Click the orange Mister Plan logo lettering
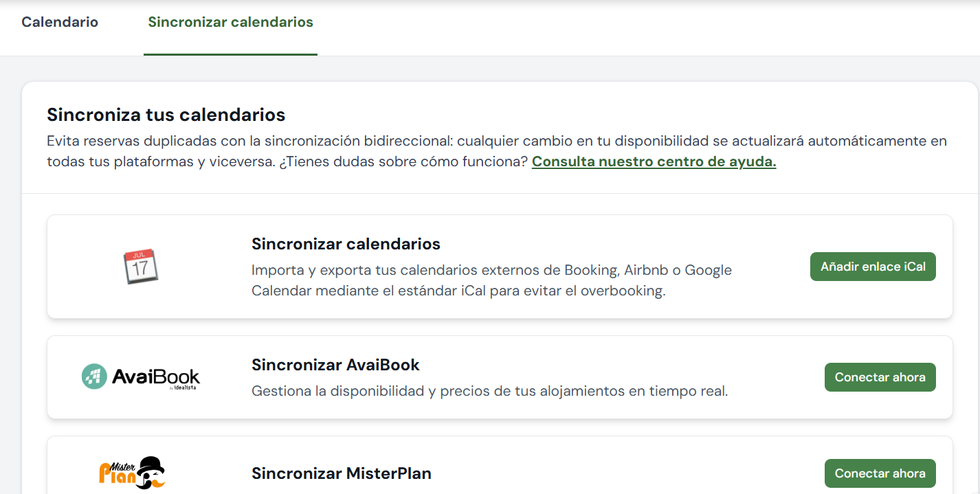Screen dimensions: 980x494 (x=112, y=471)
